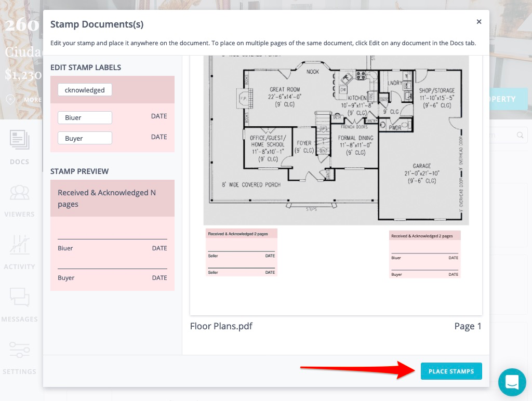Click the DOCS sidebar label
Screen dimensions: 532x401
(20, 162)
